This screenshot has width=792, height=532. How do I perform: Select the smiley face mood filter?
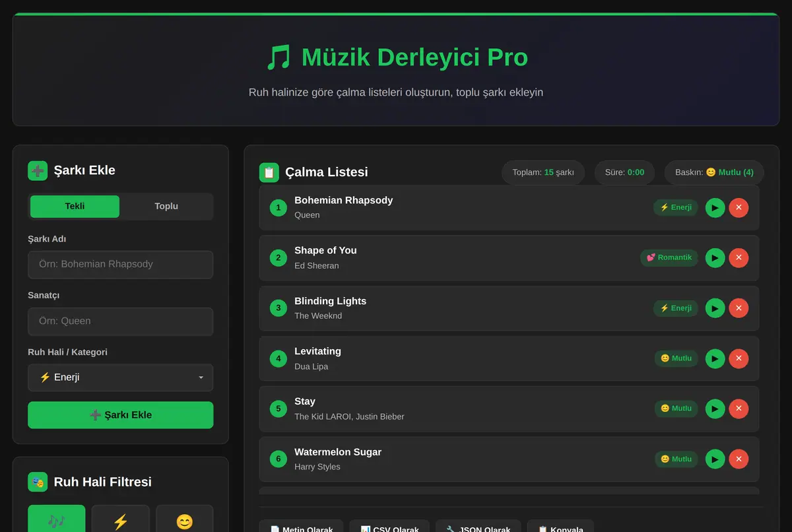[x=185, y=520]
